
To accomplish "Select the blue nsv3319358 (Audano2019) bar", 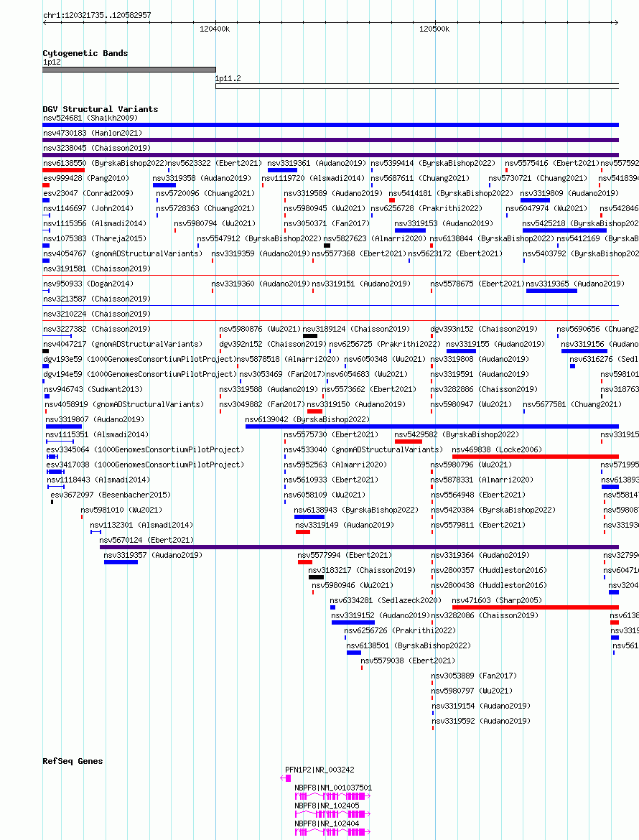I will (164, 185).
